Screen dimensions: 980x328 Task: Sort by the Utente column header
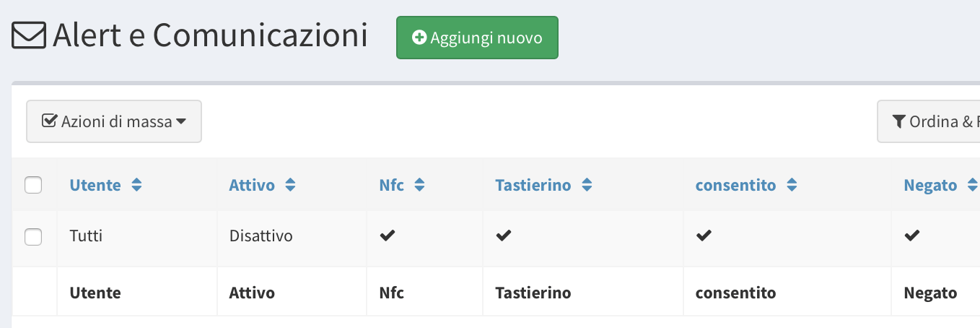[x=95, y=186]
